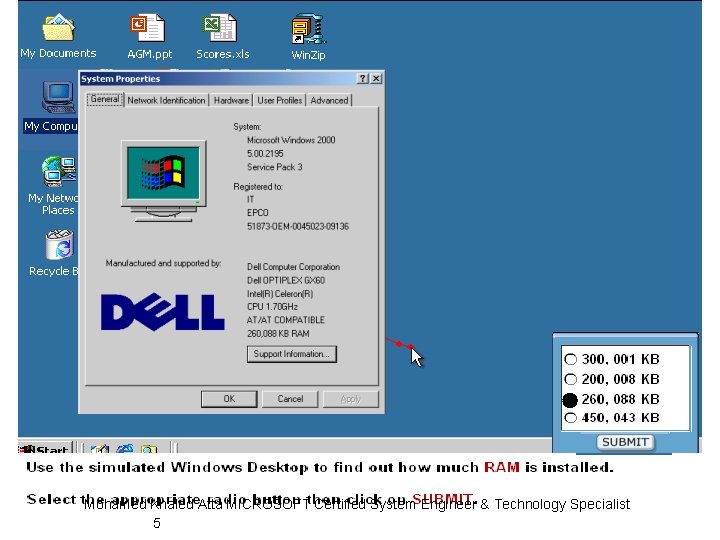The width and height of the screenshot is (720, 540).
Task: Click the Support Information button
Action: [x=292, y=354]
